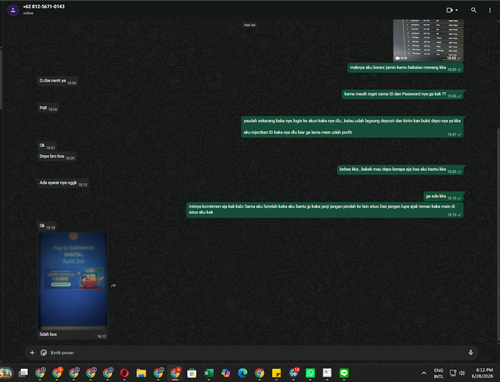Select the sent 'ga ada kka' message
The image size is (500, 382).
click(x=444, y=196)
